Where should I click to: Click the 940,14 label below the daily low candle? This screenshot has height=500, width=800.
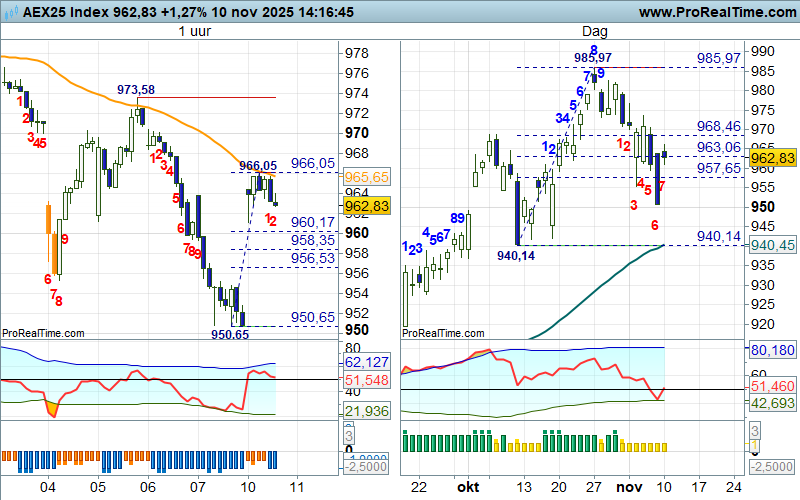tap(516, 256)
